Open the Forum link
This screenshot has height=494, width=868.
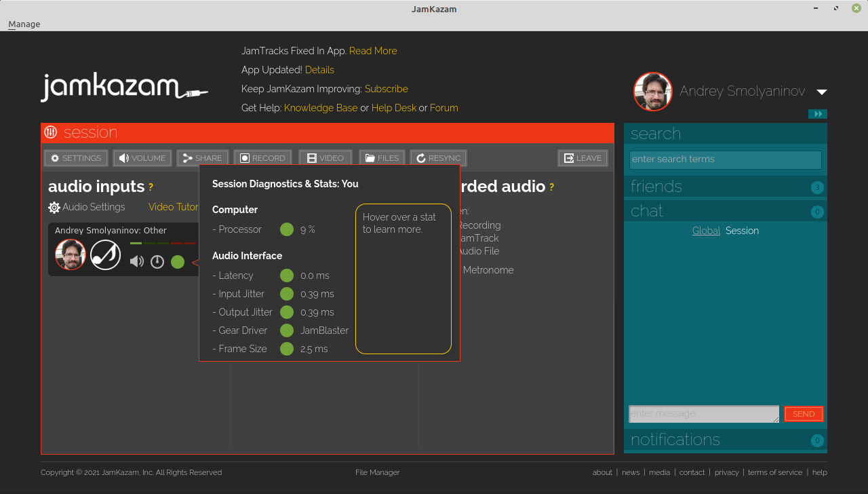click(x=444, y=108)
